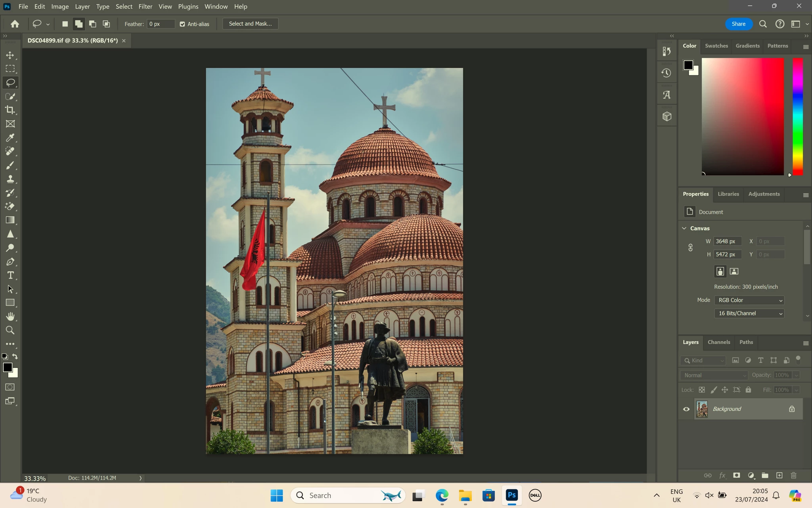Viewport: 812px width, 508px height.
Task: Open the History panel icon
Action: coord(666,73)
